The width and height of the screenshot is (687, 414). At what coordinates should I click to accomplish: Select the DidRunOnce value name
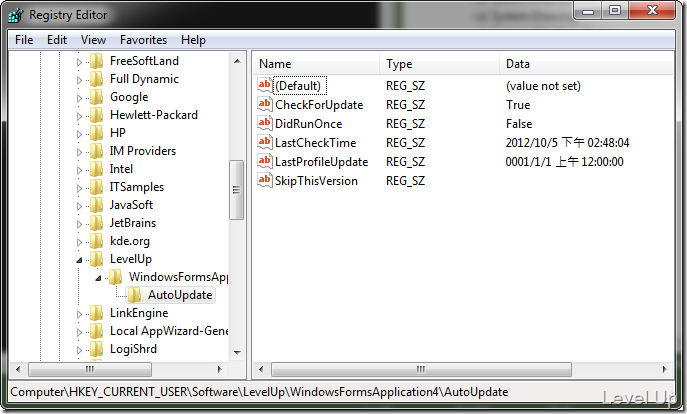308,124
